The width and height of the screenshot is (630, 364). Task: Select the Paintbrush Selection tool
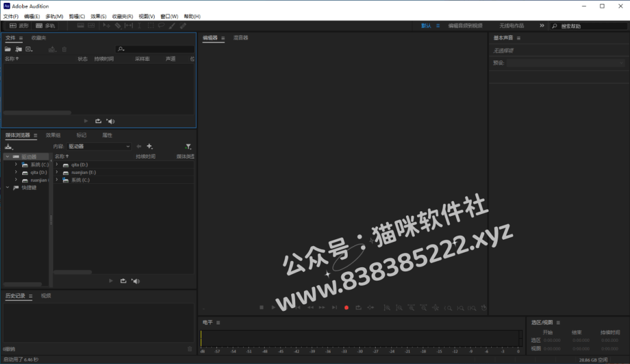(172, 26)
